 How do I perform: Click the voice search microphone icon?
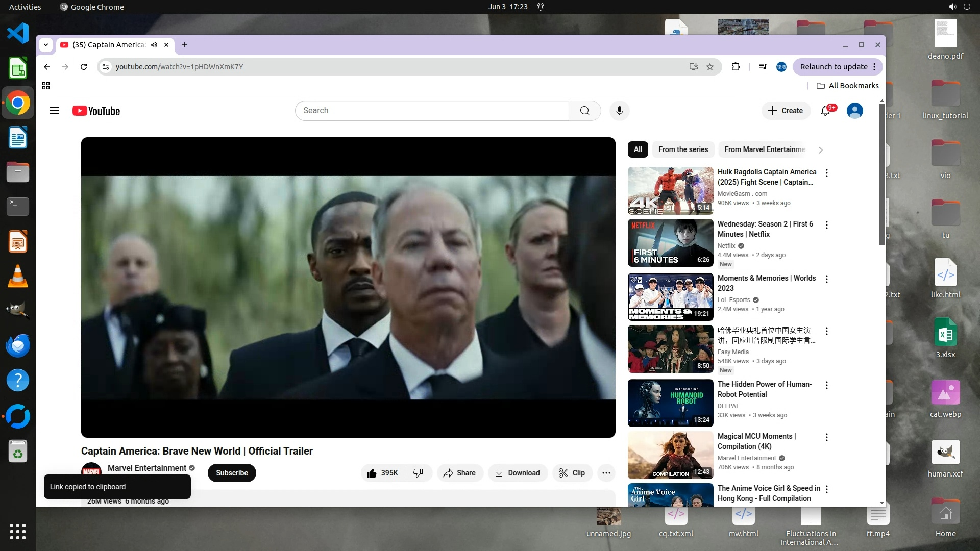point(619,111)
